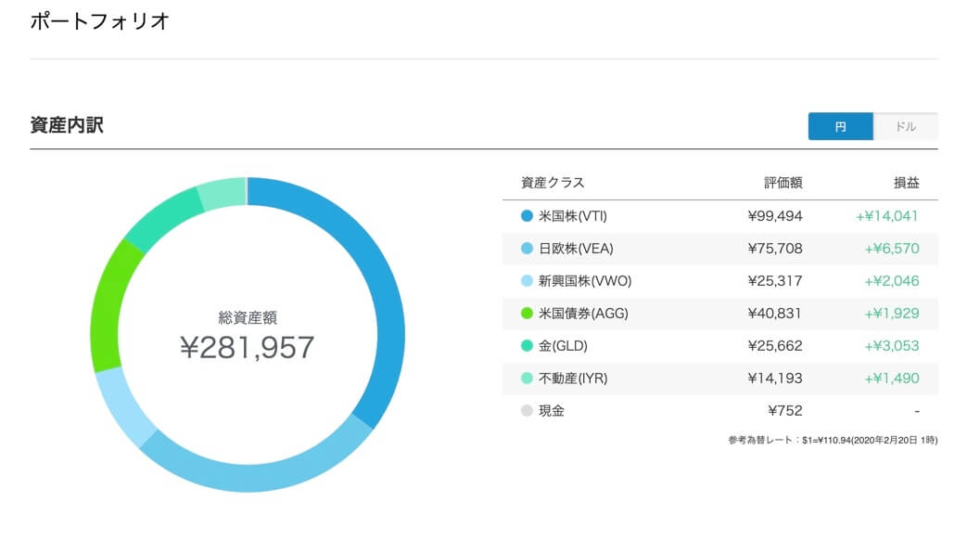The height and width of the screenshot is (540, 980).
Task: Click the light blue dot beside 日欧株(VEA)
Action: pyautogui.click(x=527, y=249)
